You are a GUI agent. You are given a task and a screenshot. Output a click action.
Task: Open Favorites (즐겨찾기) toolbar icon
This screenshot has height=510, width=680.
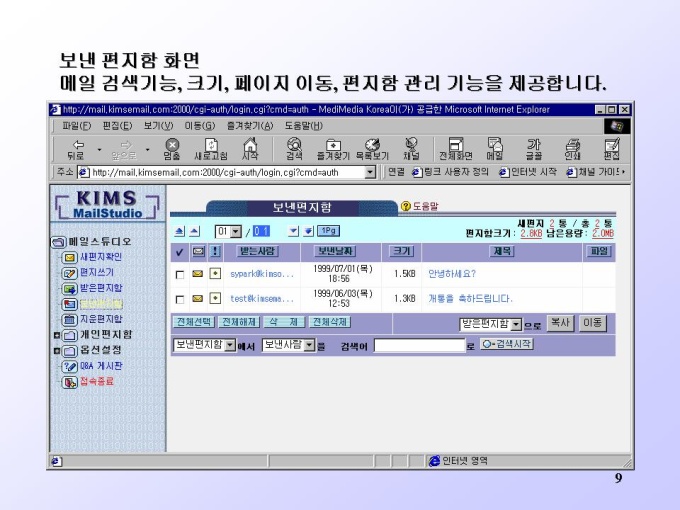[x=333, y=149]
